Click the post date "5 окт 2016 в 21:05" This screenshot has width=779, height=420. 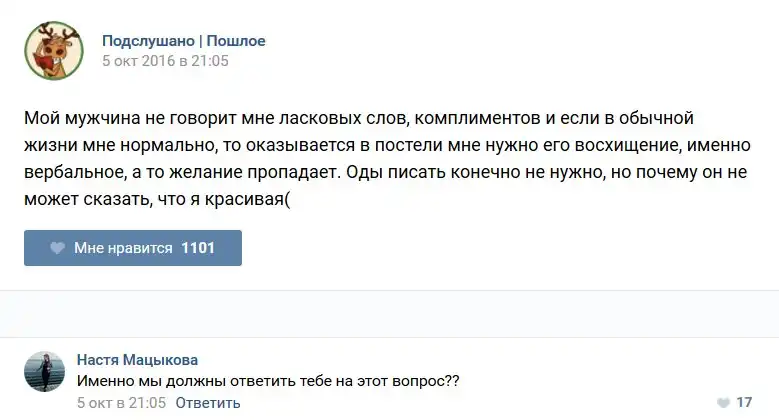(165, 61)
